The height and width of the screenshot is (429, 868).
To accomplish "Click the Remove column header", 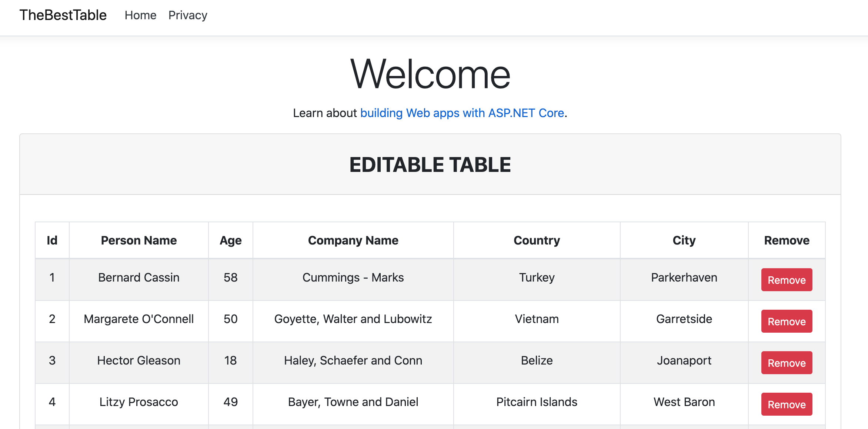I will pyautogui.click(x=787, y=240).
